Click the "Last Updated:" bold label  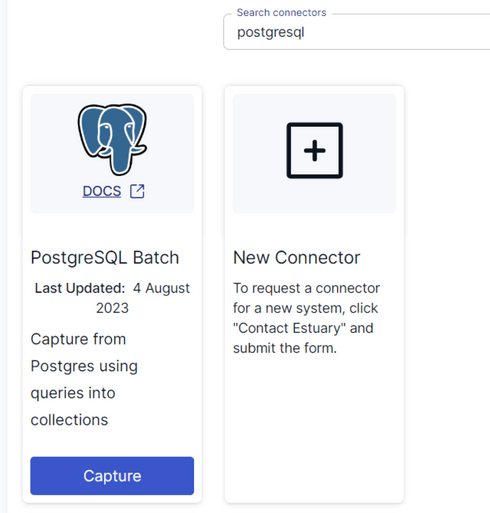(80, 288)
